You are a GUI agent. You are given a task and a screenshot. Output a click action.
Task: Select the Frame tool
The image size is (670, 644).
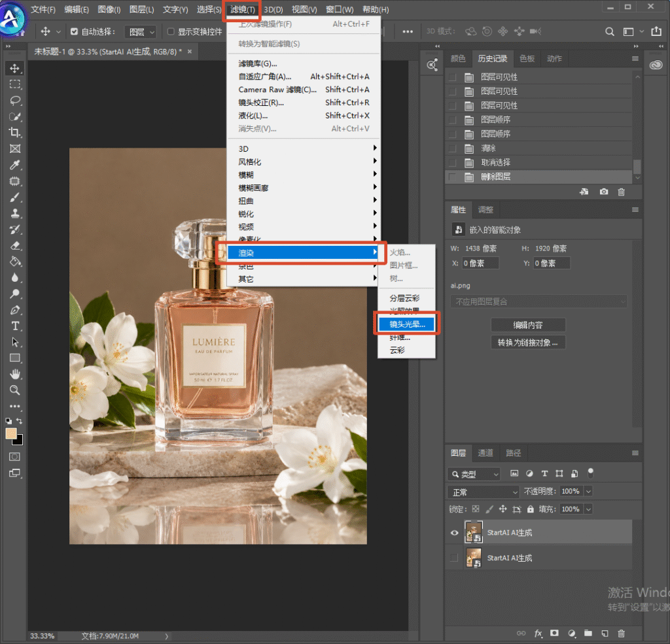(x=15, y=148)
